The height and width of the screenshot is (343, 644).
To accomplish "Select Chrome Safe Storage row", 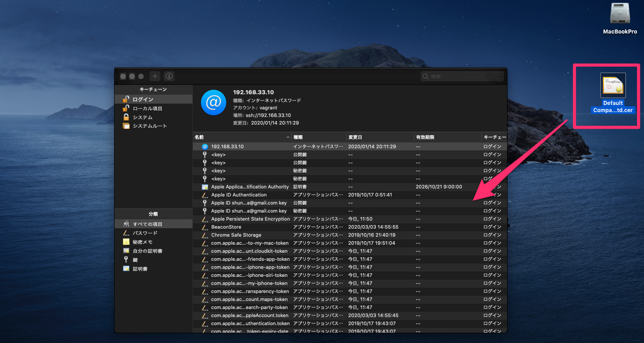I will (350, 235).
